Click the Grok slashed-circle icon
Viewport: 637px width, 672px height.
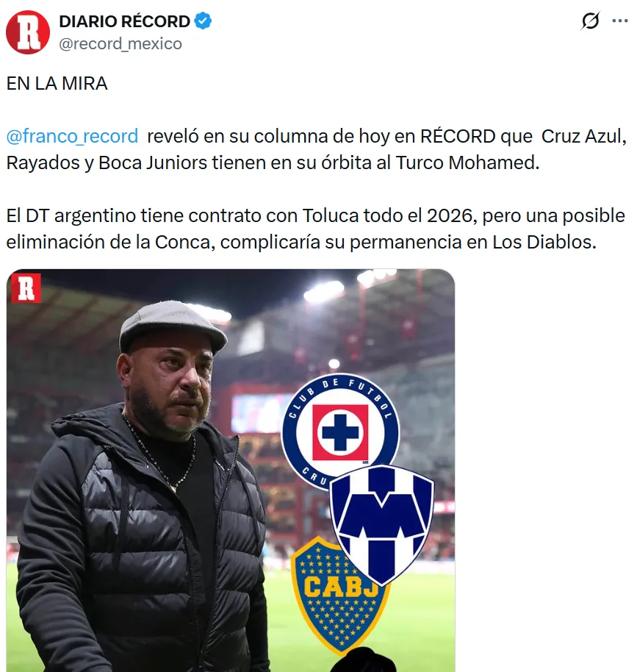click(590, 21)
